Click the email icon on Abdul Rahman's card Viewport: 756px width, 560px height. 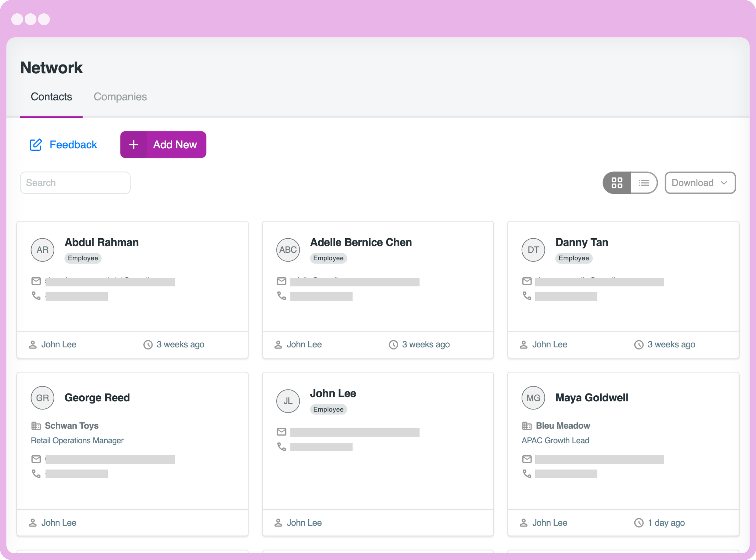[x=36, y=281]
